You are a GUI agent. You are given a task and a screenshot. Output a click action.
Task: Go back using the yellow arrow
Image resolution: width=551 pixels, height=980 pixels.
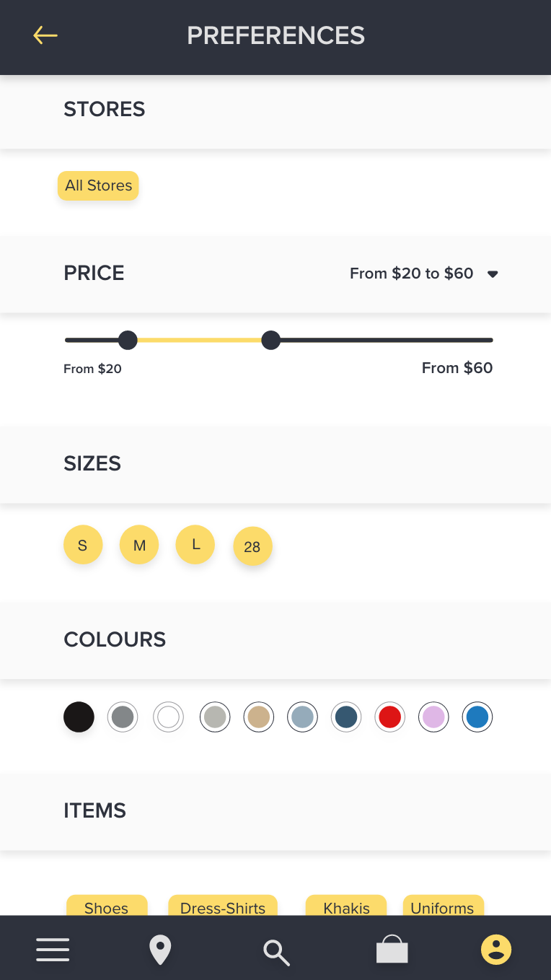coord(45,35)
